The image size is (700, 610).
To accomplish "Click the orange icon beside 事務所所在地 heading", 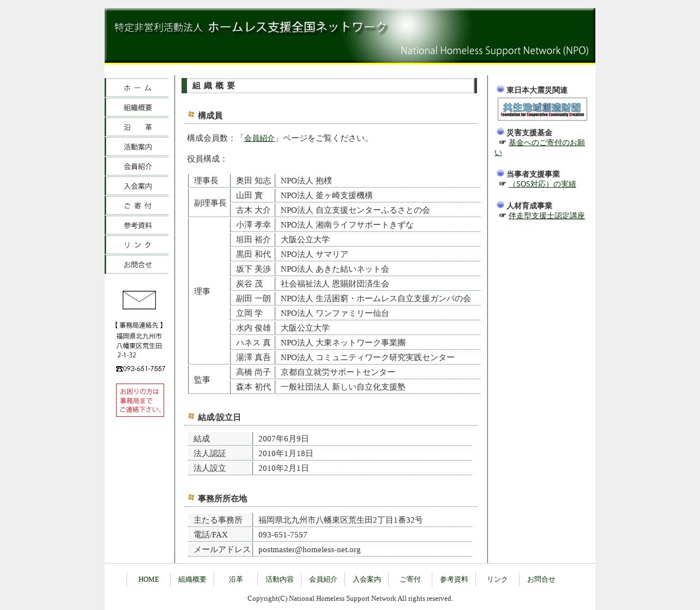I will 191,498.
